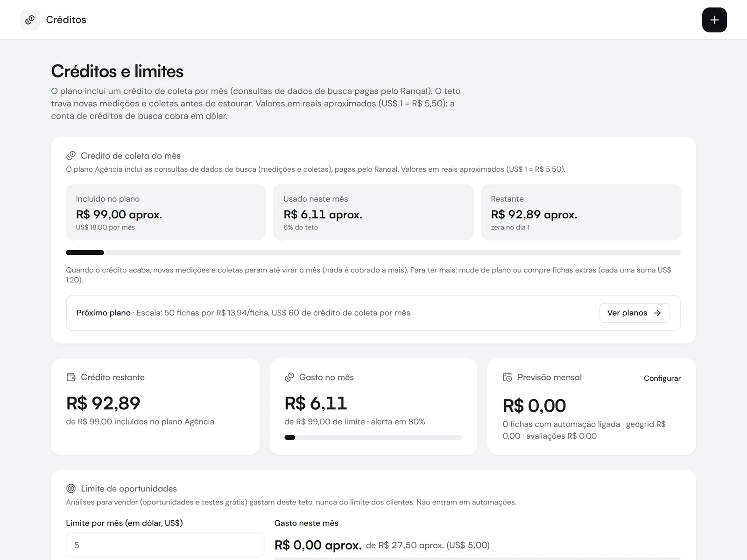Focus the Limite por mês input field
The image size is (747, 560).
click(165, 545)
